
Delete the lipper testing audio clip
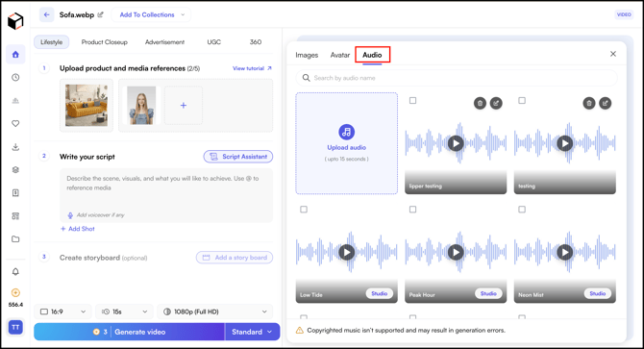tap(480, 103)
